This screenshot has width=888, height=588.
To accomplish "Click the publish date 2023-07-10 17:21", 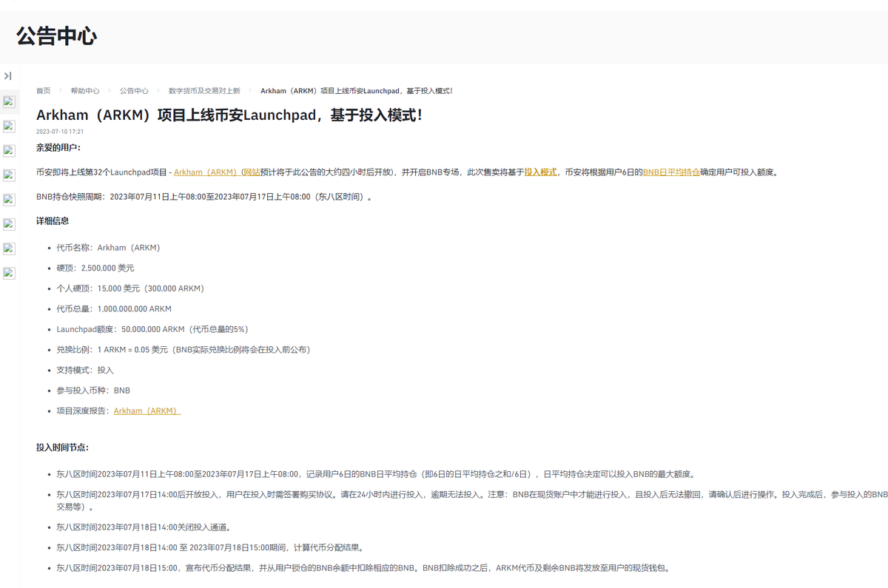I will (60, 132).
